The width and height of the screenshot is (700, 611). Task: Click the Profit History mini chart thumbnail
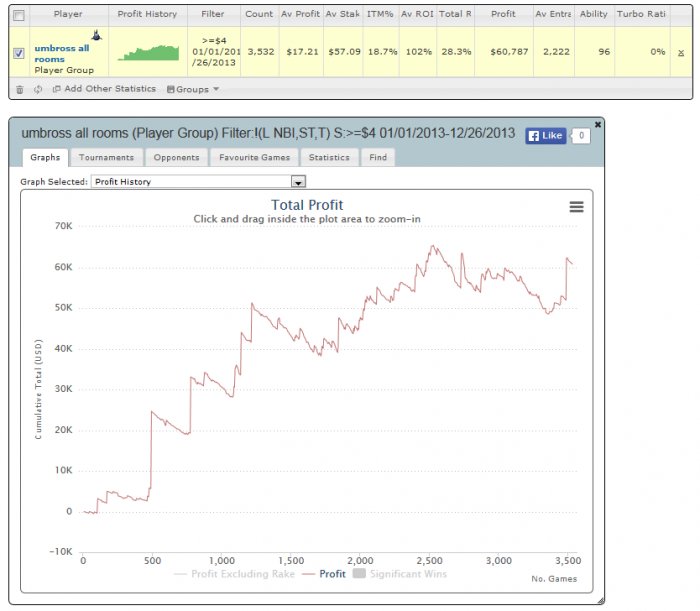click(x=148, y=53)
